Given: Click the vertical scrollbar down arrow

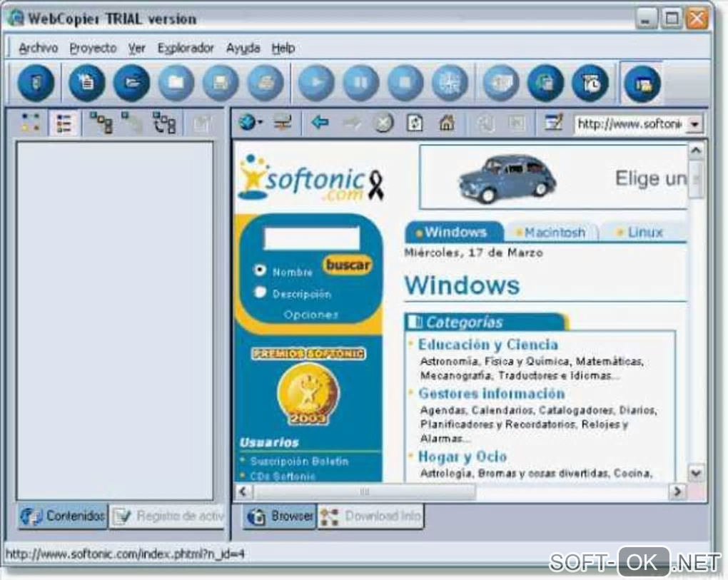Looking at the screenshot, I should pos(695,473).
